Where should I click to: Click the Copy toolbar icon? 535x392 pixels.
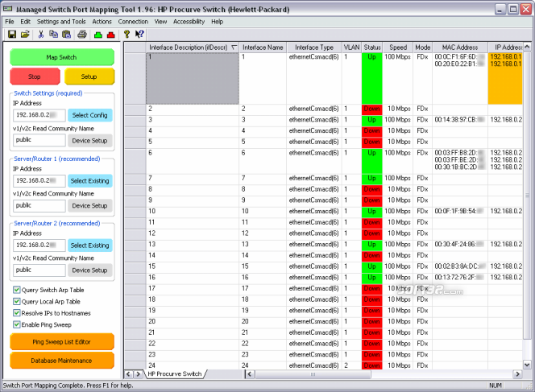tap(53, 34)
